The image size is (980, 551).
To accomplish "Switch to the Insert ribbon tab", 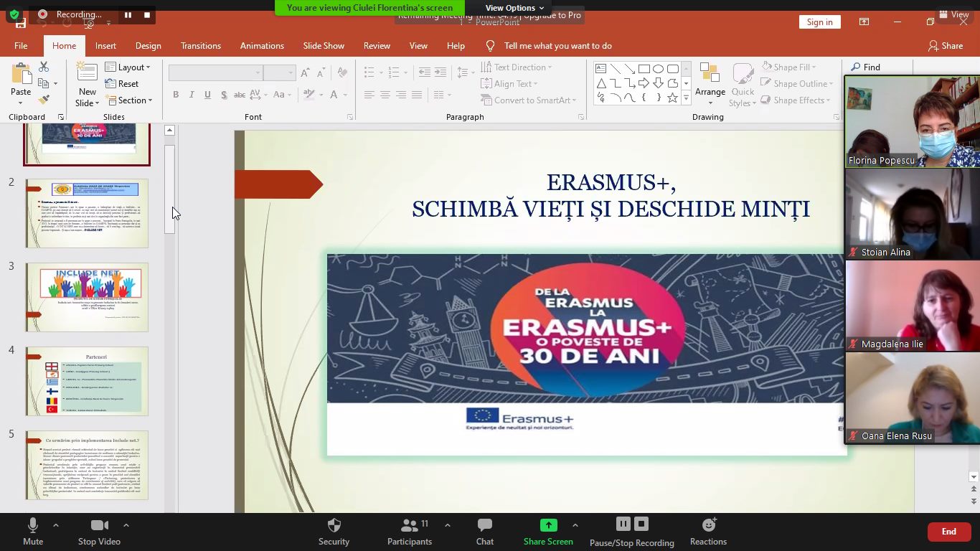I will coord(105,46).
